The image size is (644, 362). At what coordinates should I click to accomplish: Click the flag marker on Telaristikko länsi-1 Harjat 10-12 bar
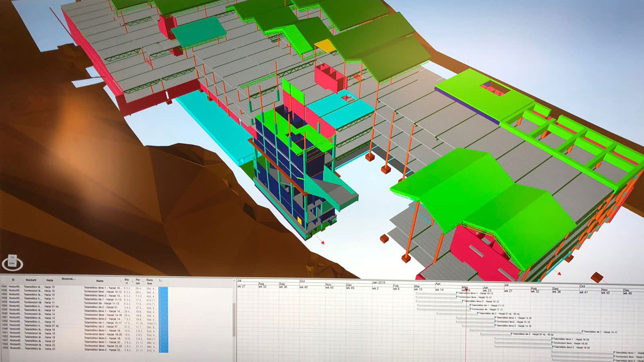[456, 294]
